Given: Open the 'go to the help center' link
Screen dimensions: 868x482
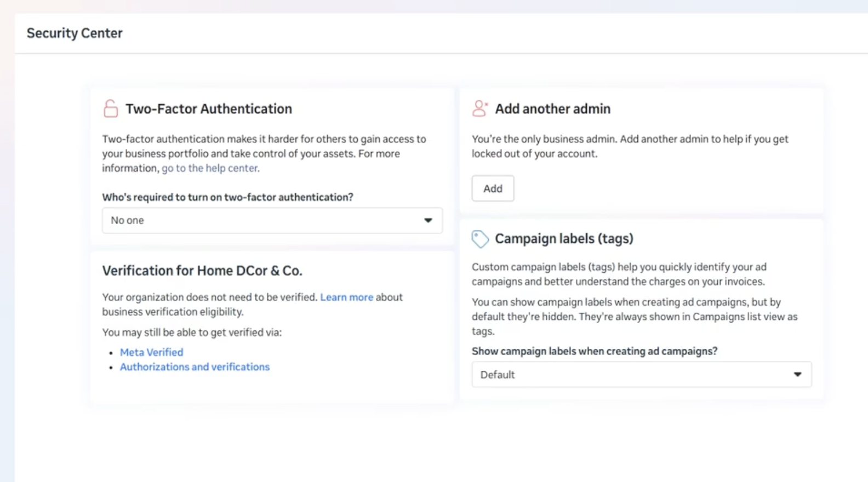Looking at the screenshot, I should [210, 168].
